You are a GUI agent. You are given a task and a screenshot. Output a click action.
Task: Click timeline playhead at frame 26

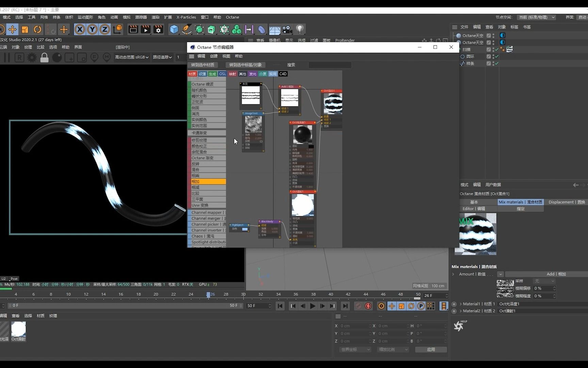(208, 295)
